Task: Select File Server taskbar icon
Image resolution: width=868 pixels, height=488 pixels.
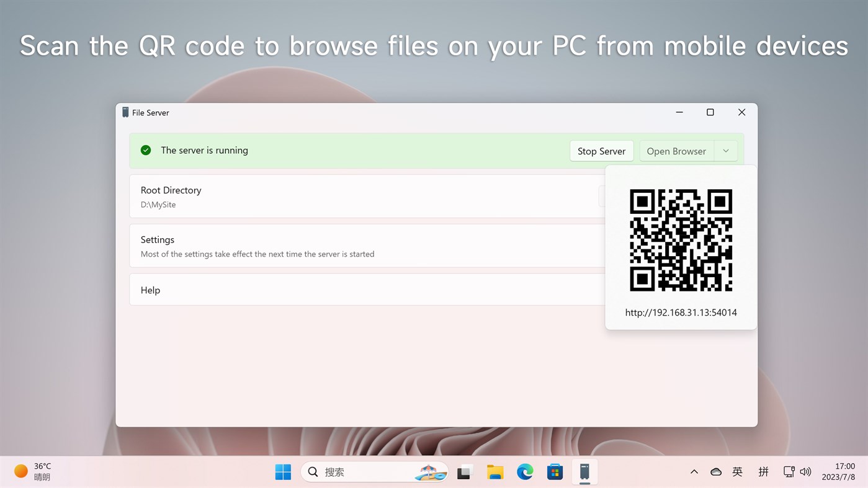Action: point(584,472)
